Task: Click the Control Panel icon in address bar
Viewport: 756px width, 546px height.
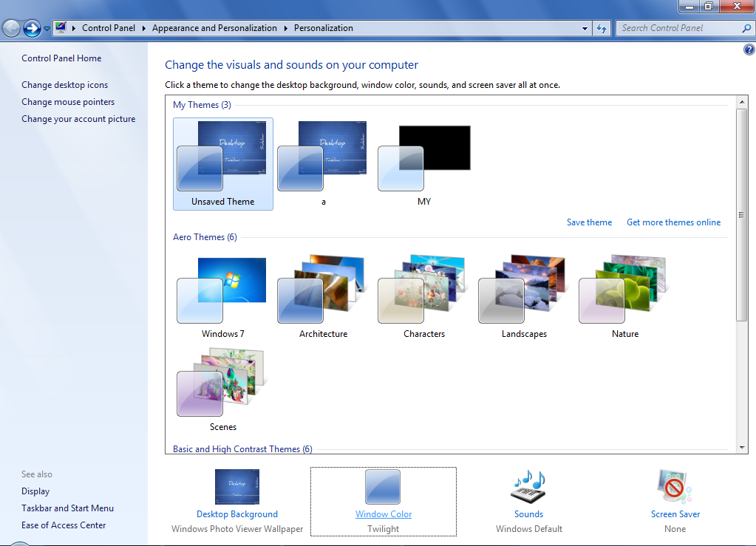Action: [x=61, y=27]
